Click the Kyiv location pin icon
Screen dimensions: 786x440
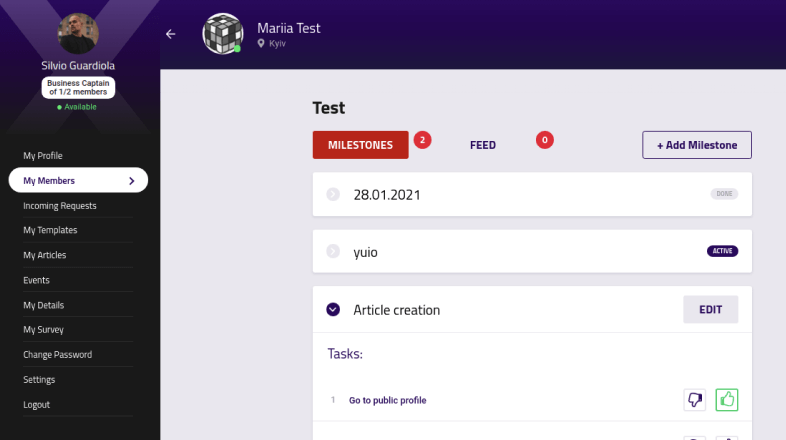pyautogui.click(x=261, y=44)
